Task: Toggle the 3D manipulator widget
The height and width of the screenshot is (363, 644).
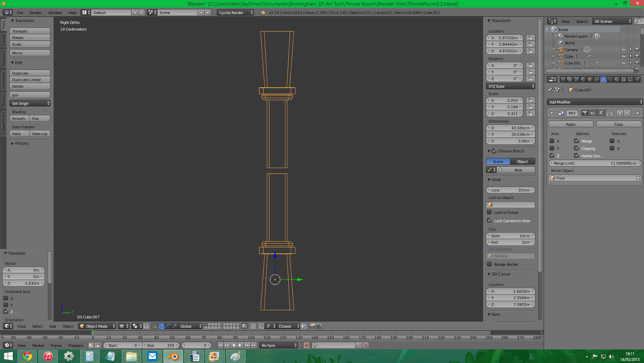Action: tap(155, 326)
